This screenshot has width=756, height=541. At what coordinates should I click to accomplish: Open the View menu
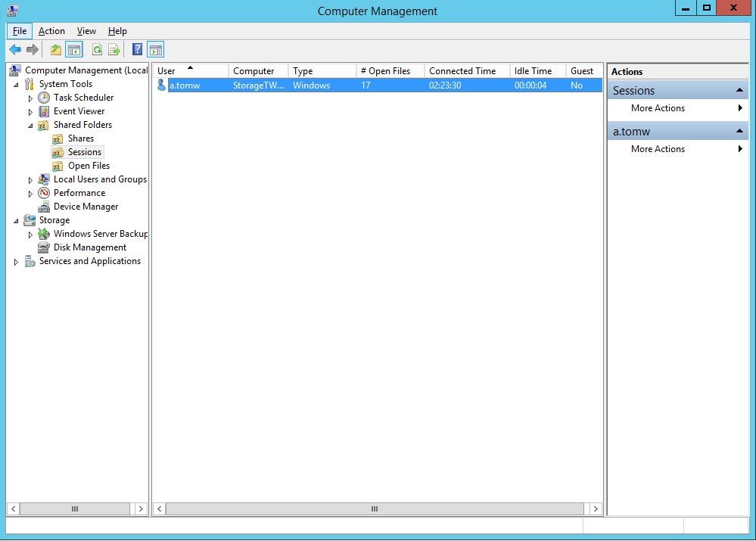[86, 31]
